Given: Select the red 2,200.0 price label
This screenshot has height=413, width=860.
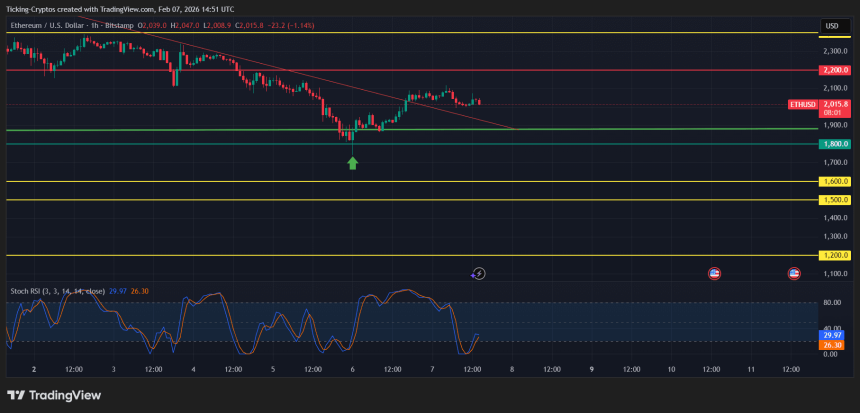Looking at the screenshot, I should (x=835, y=70).
